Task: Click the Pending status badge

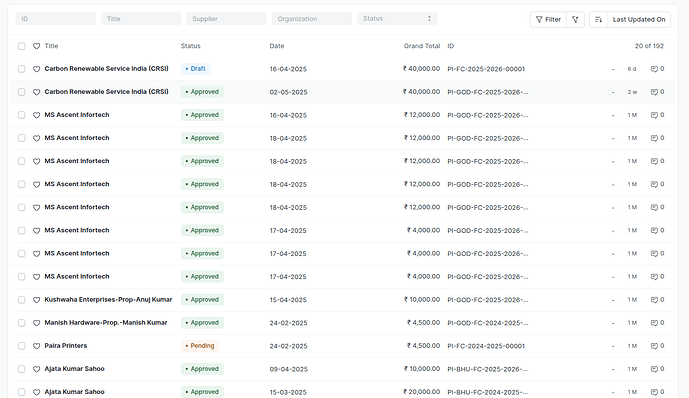Action: pos(200,346)
